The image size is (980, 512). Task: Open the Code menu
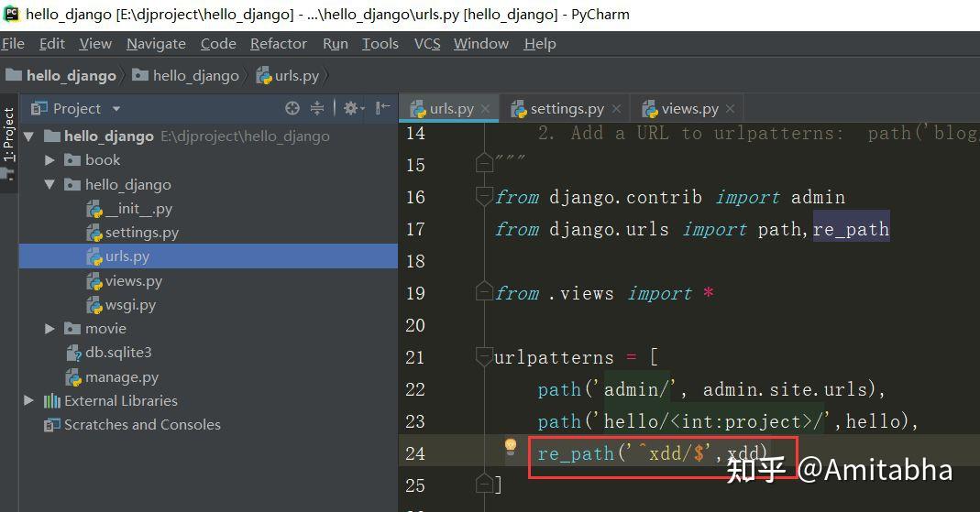218,44
